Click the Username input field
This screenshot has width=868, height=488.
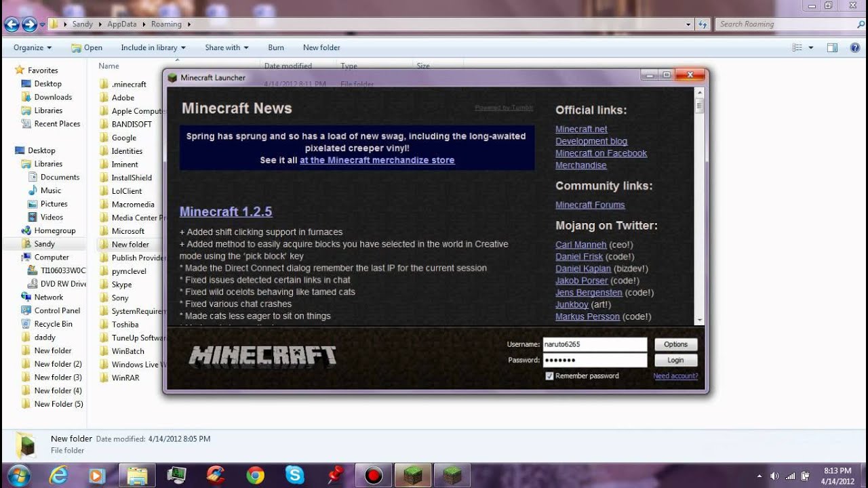[x=595, y=344]
